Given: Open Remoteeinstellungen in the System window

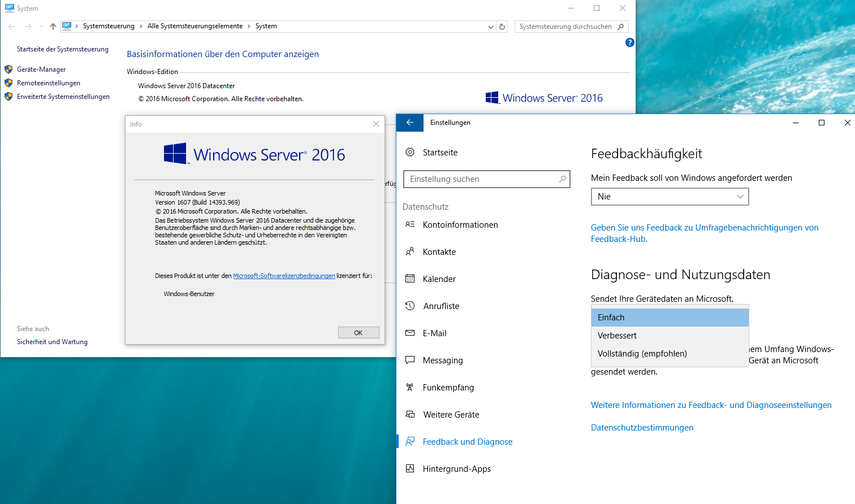Looking at the screenshot, I should [x=49, y=83].
